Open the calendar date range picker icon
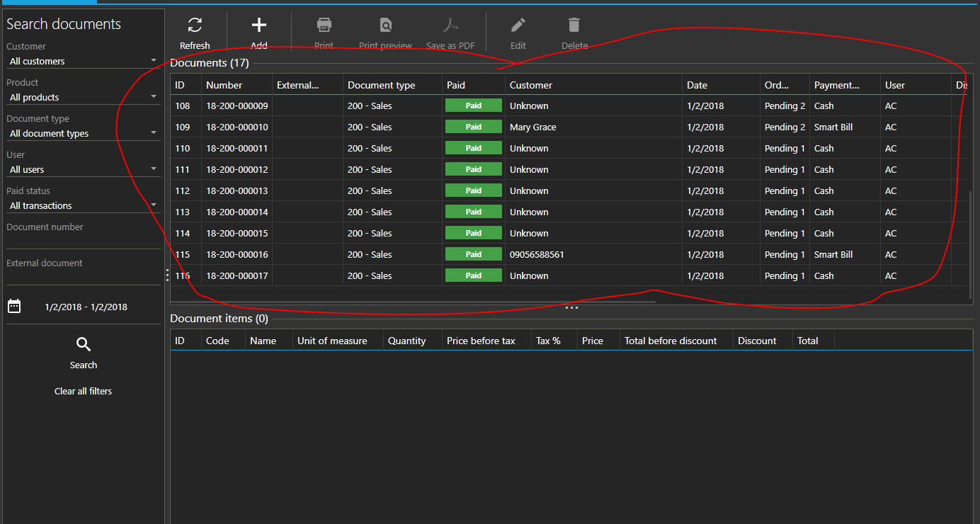 point(14,307)
